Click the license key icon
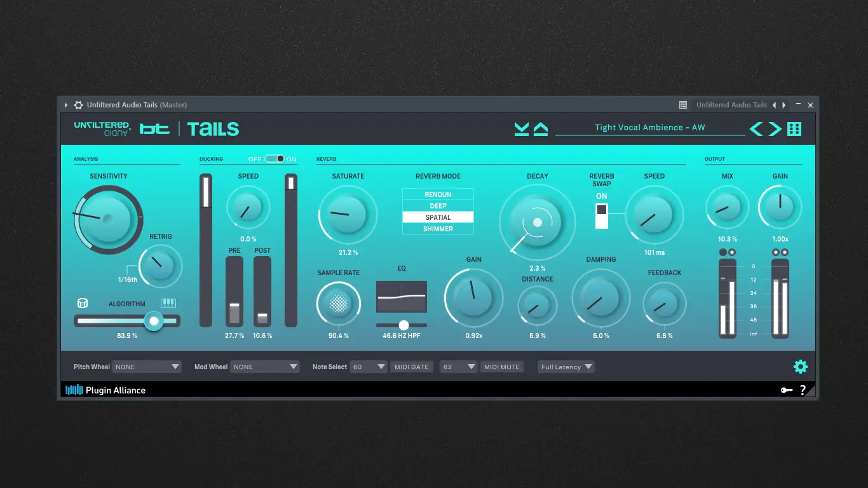 [787, 390]
